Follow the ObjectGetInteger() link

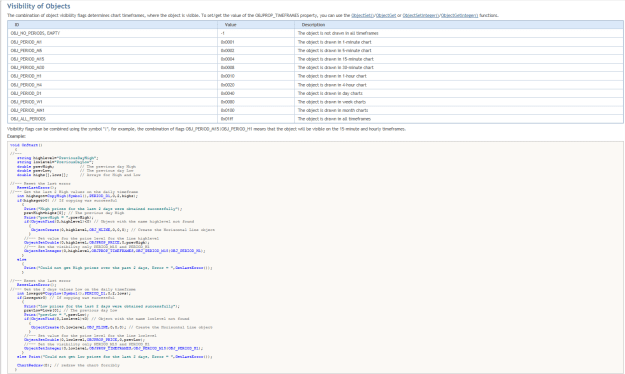click(459, 16)
